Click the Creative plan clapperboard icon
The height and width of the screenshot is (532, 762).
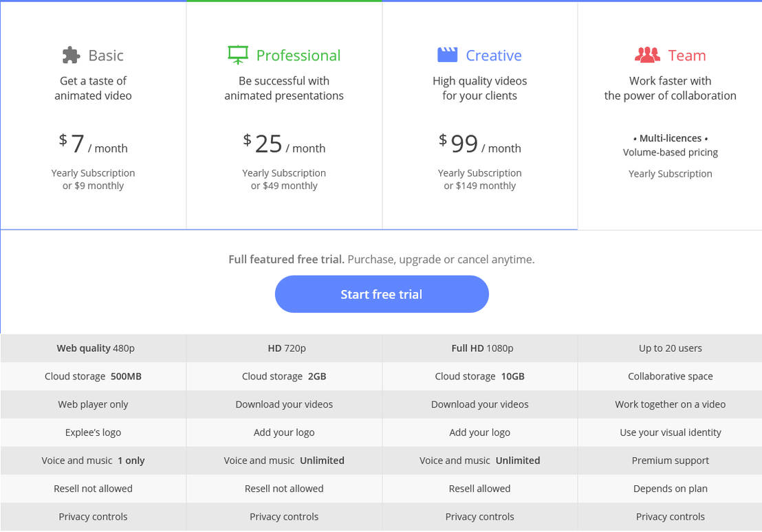click(x=448, y=55)
